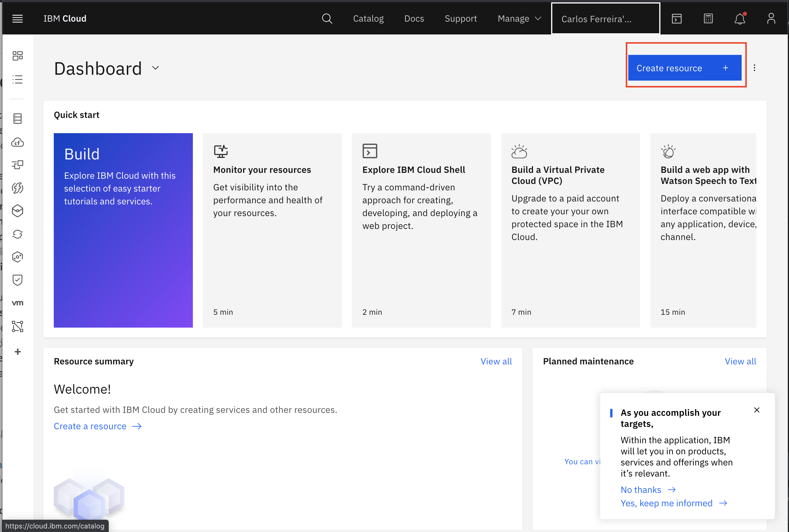Open the circular-arrows sync icon in sidebar
The height and width of the screenshot is (532, 789).
pyautogui.click(x=17, y=234)
